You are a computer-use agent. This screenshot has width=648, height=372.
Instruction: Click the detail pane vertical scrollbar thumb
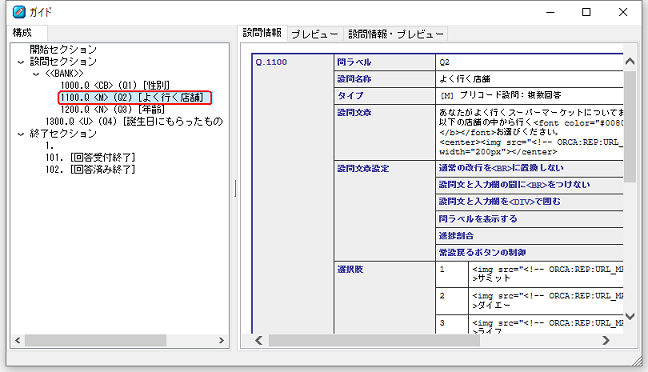click(630, 126)
